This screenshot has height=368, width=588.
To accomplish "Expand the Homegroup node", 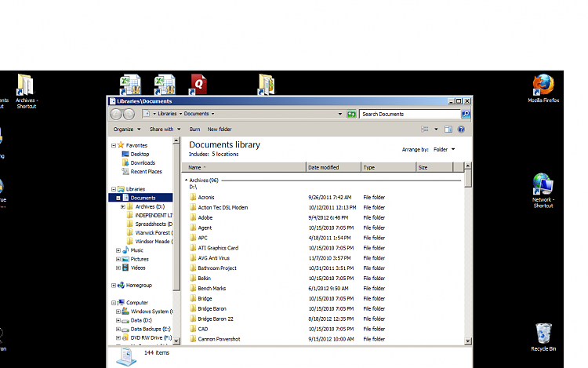I will (114, 286).
